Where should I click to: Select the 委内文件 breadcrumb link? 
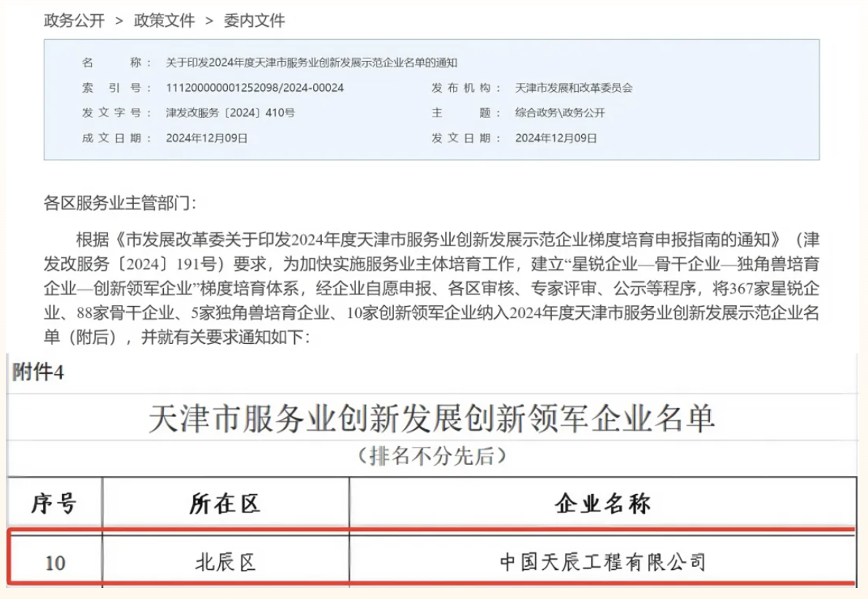click(x=254, y=20)
